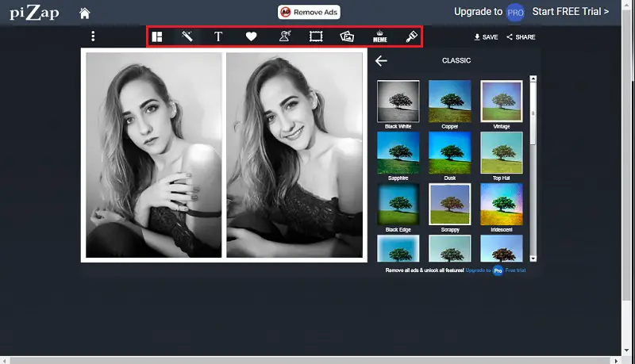Apply the Dusk filter

(450, 153)
